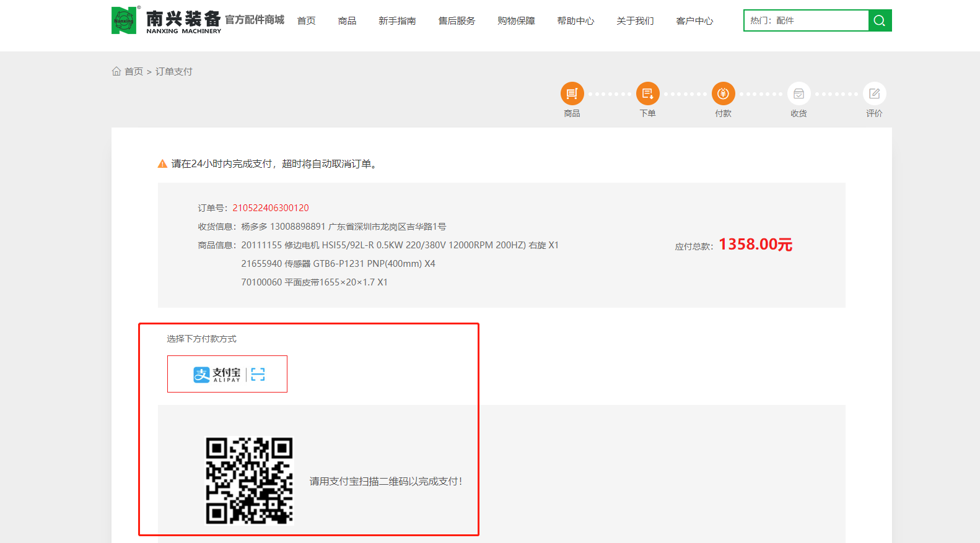Click the green search magnifier button
Viewport: 980px width, 543px height.
pyautogui.click(x=880, y=20)
